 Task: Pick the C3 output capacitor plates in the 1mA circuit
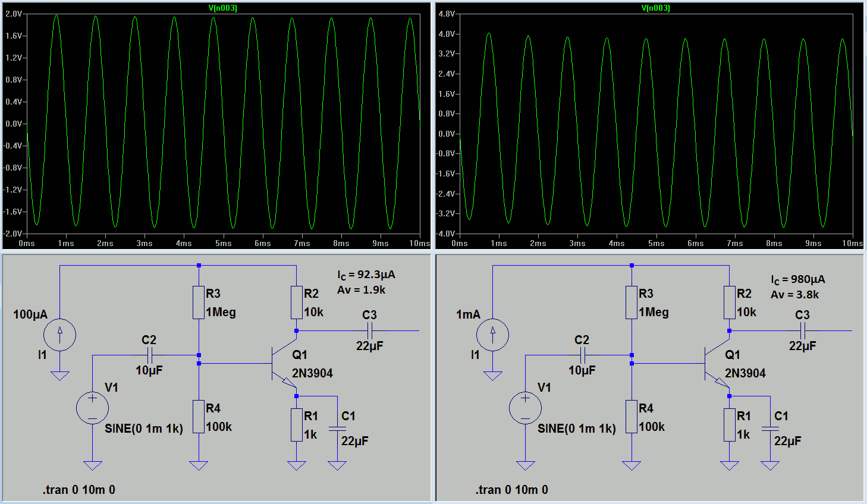[803, 331]
